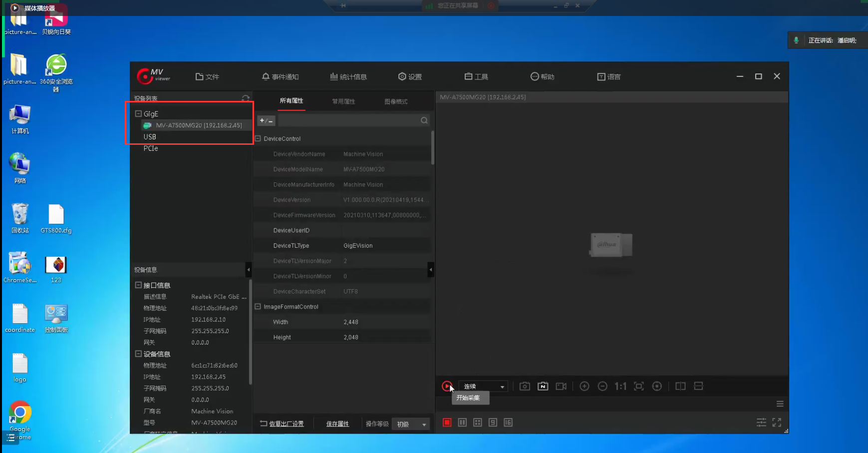The width and height of the screenshot is (868, 453).
Task: Open the 计算机 desktop icon
Action: pos(20,119)
